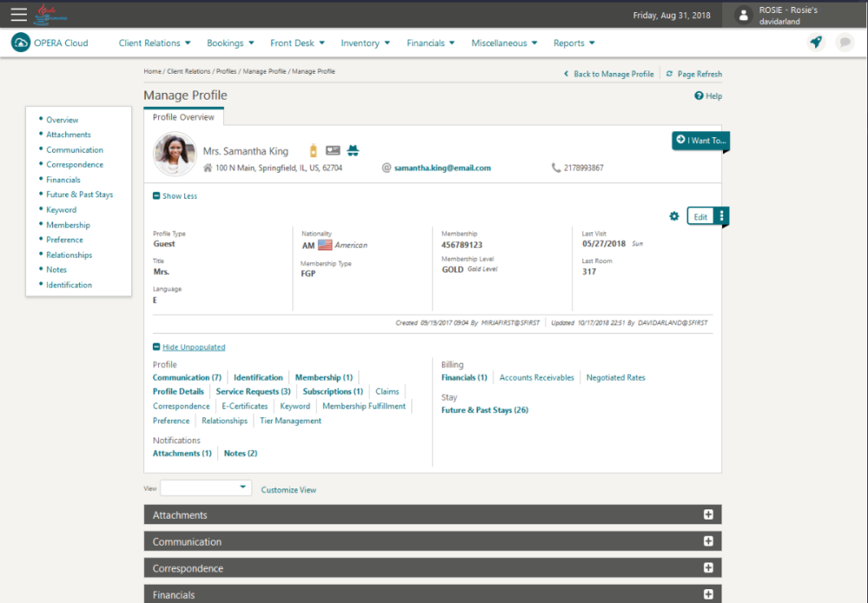Screen dimensions: 868x603
Task: Open Negotiated Rates link
Action: point(615,377)
